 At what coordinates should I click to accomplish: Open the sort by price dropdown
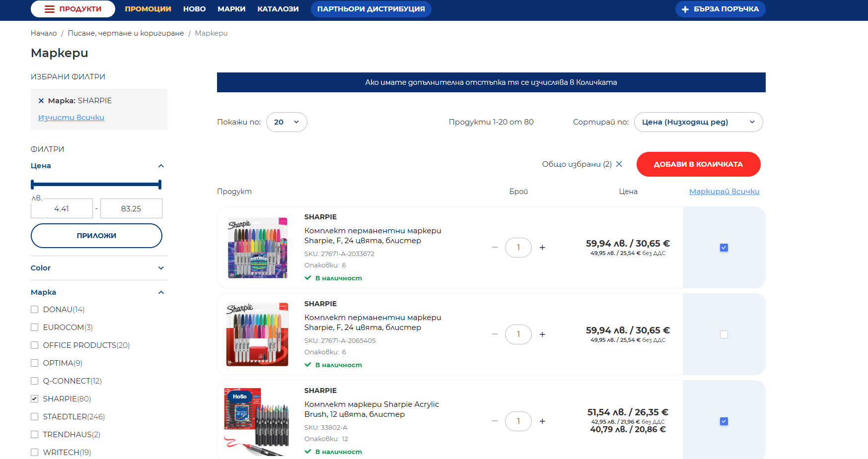coord(698,122)
